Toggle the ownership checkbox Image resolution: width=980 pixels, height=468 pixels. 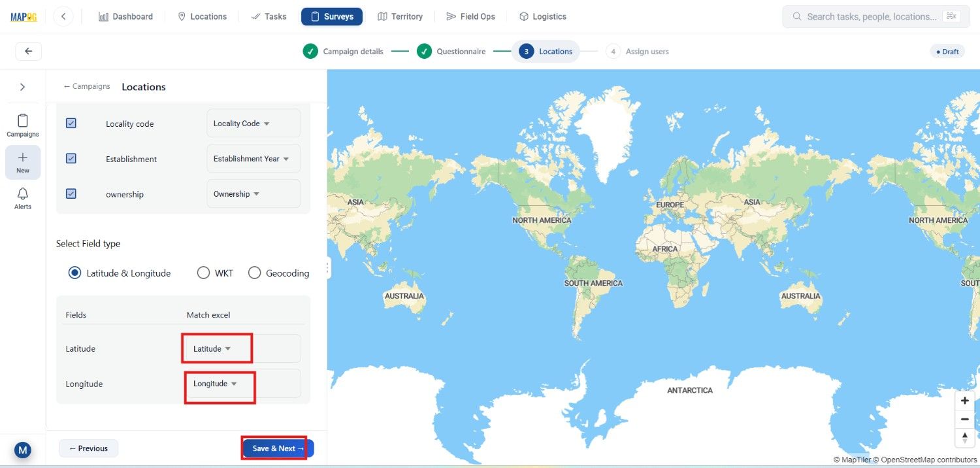[x=71, y=193]
